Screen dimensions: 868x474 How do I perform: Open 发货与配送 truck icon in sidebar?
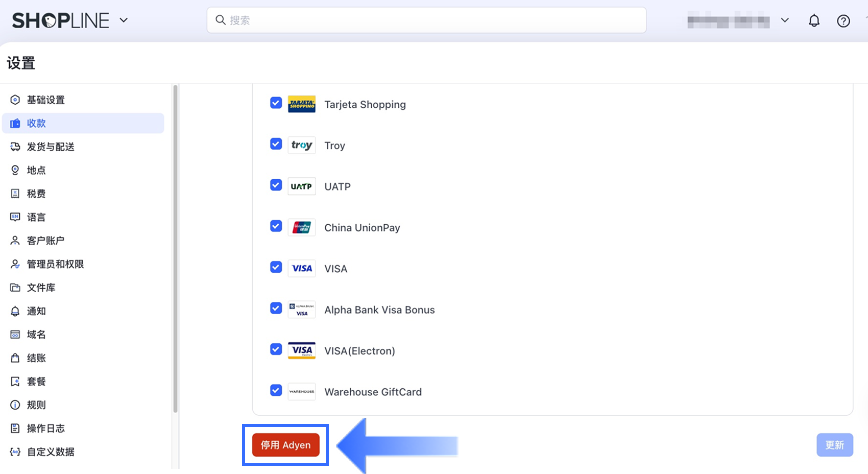[15, 147]
